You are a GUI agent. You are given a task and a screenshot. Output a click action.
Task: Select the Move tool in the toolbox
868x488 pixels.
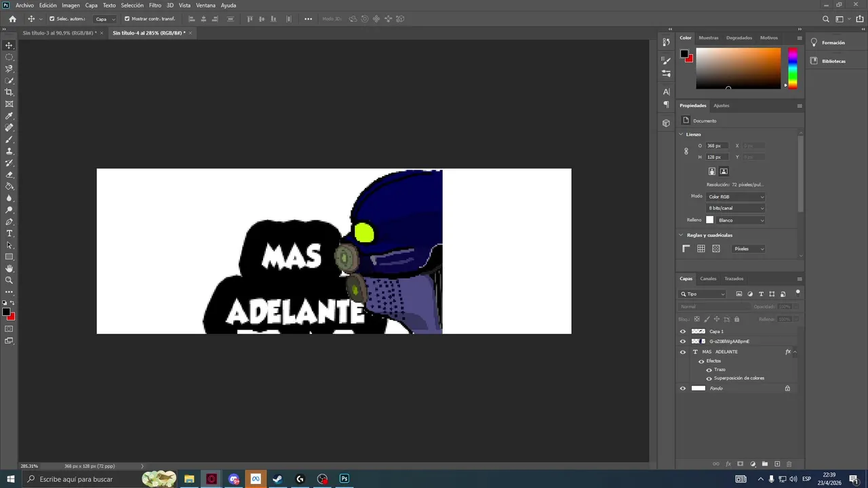[x=9, y=45]
